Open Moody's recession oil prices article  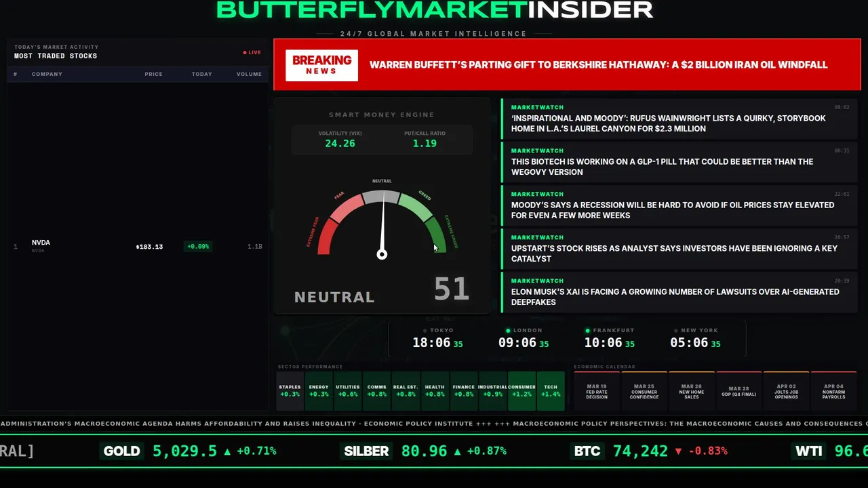(x=679, y=205)
